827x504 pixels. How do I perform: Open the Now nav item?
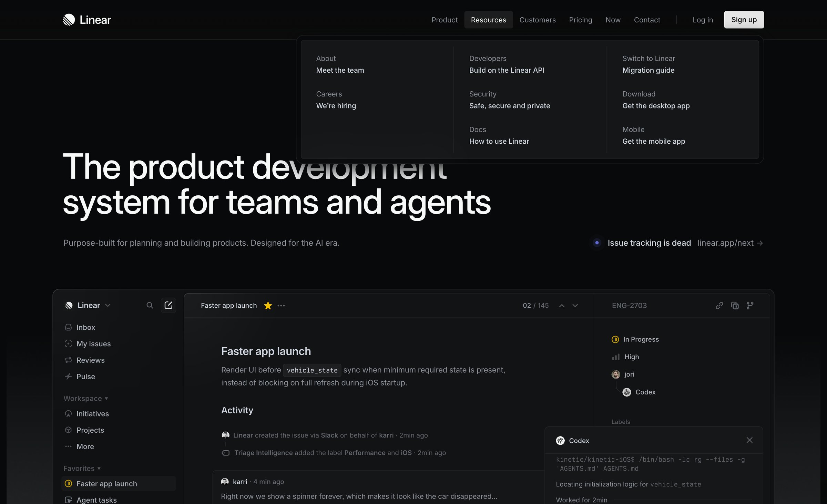point(613,20)
